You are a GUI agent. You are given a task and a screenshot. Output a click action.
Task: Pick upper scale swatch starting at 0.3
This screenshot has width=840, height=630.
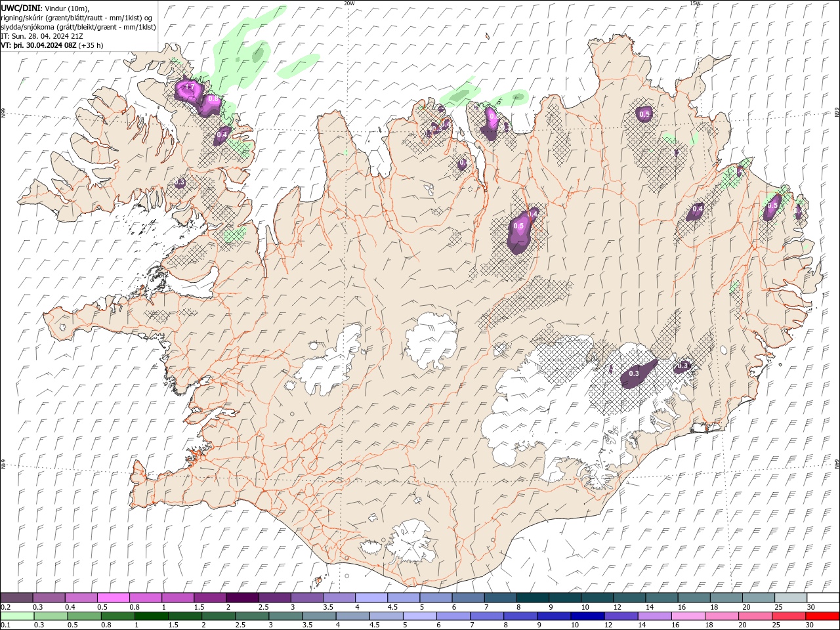(x=49, y=597)
